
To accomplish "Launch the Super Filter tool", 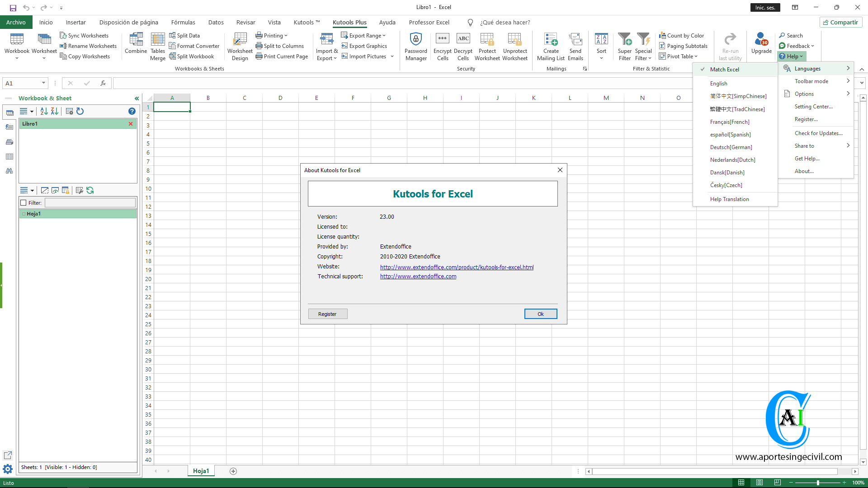I will coord(624,45).
